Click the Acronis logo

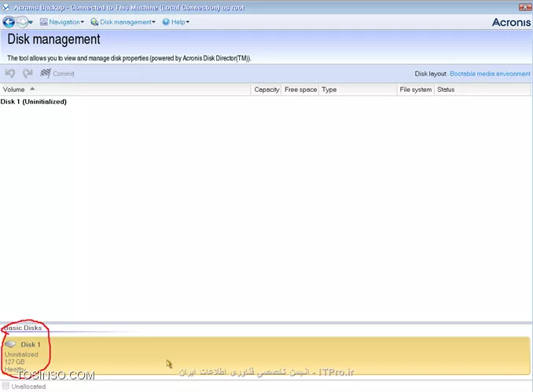(x=511, y=23)
